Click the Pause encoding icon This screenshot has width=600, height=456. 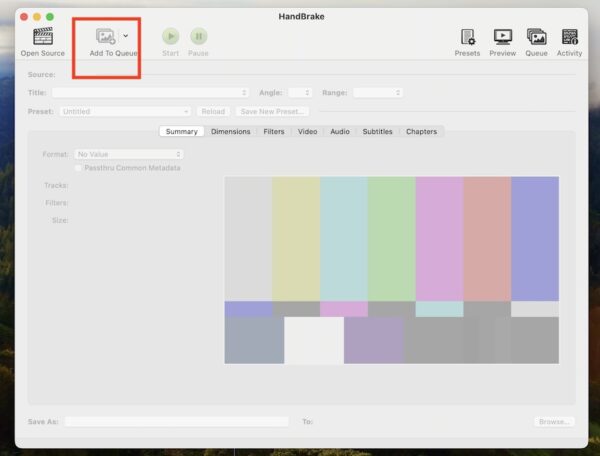tap(199, 36)
